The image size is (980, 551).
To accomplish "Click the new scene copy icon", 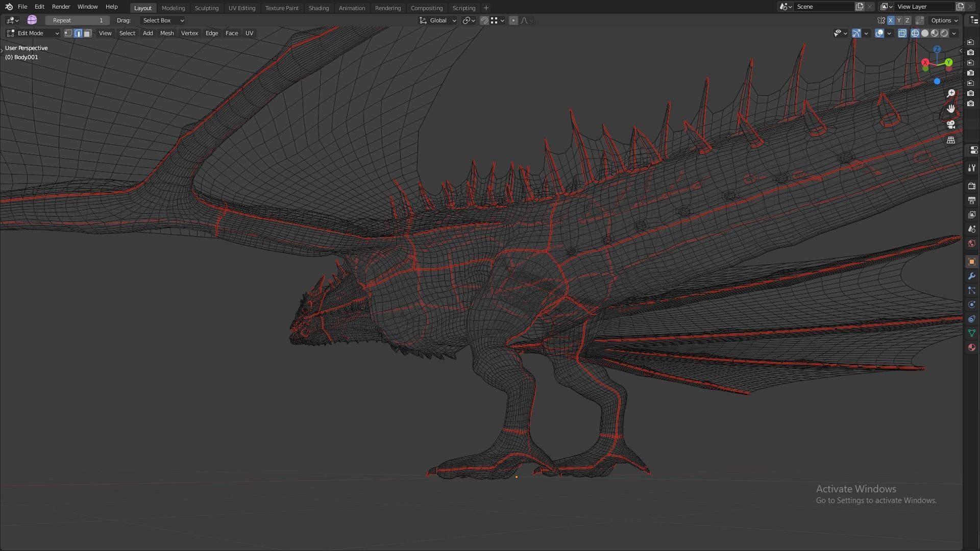I will [860, 7].
